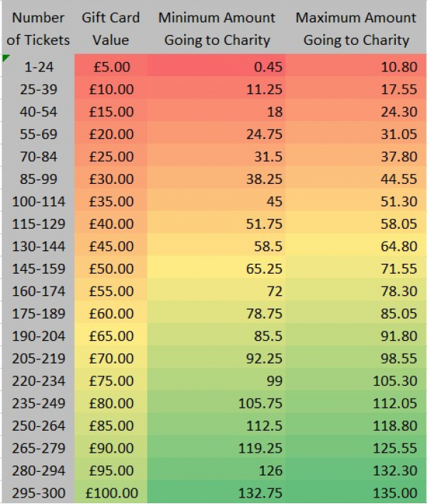This screenshot has width=428, height=504.
Task: Click the minimum amount cell showing 58.5
Action: coord(216,245)
